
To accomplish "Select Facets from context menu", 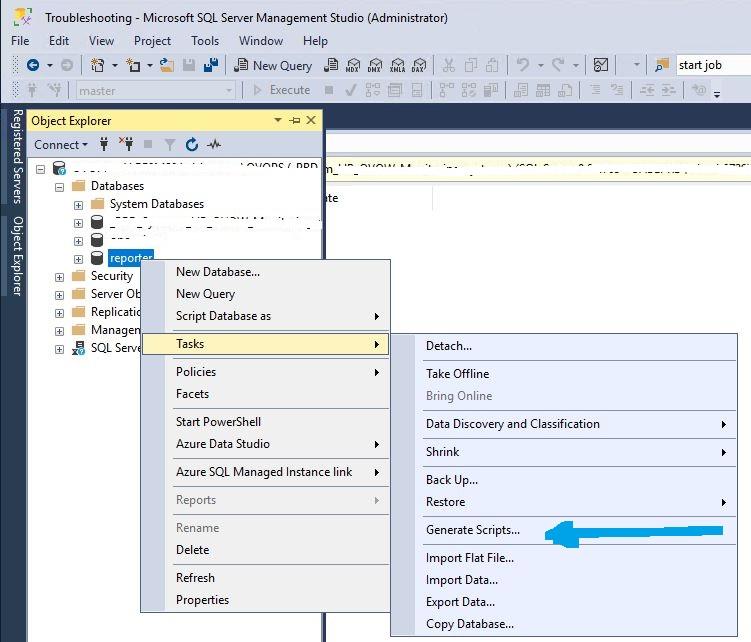I will click(x=266, y=394).
